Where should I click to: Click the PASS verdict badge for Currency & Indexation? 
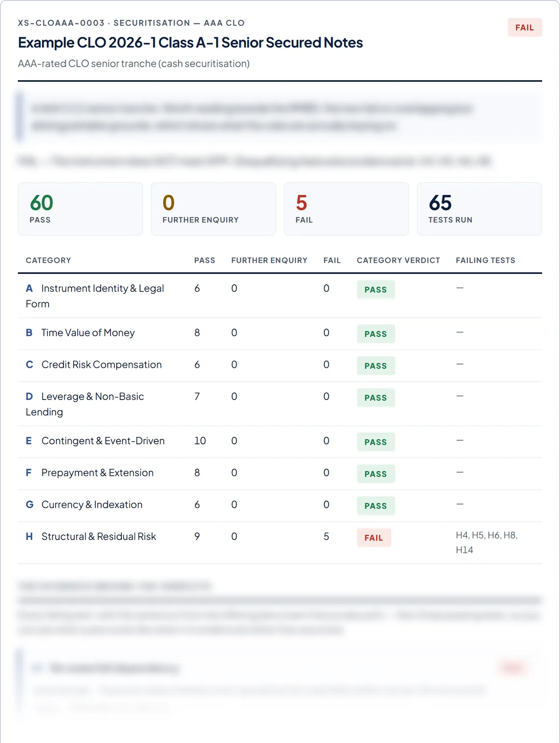click(376, 506)
